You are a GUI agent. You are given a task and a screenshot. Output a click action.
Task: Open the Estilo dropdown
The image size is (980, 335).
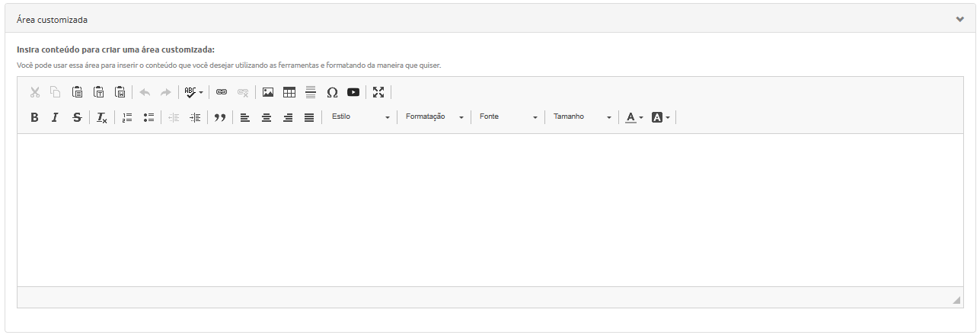pos(360,117)
